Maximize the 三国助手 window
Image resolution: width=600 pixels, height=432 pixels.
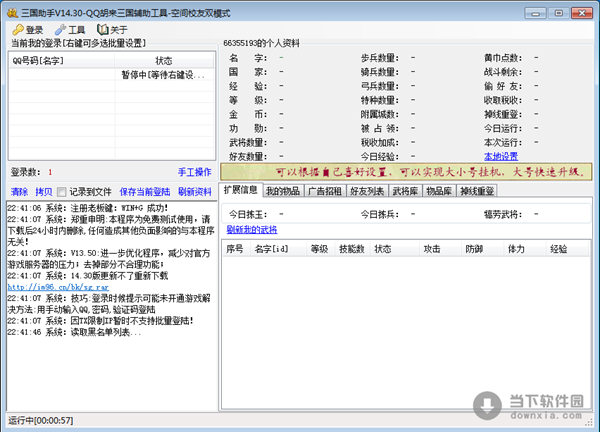[x=558, y=13]
